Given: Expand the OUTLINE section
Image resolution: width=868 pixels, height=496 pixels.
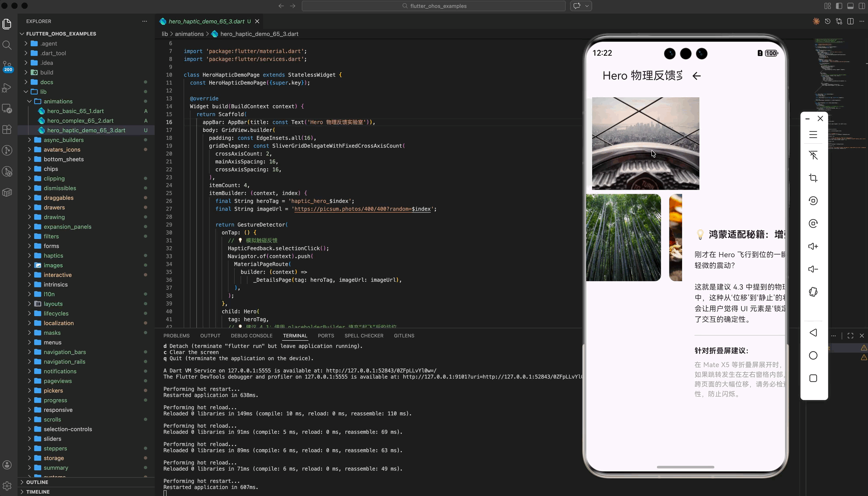Looking at the screenshot, I should [x=37, y=482].
